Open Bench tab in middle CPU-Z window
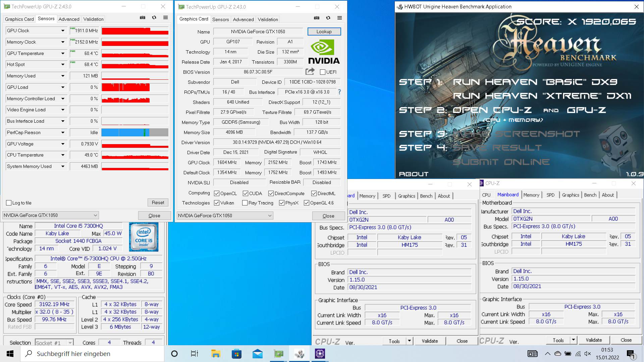 tap(426, 196)
